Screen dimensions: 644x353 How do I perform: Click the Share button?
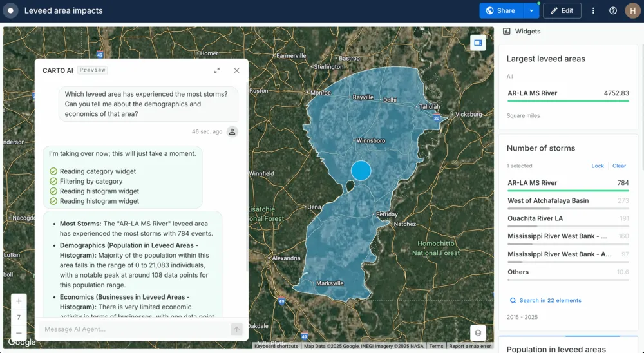501,11
